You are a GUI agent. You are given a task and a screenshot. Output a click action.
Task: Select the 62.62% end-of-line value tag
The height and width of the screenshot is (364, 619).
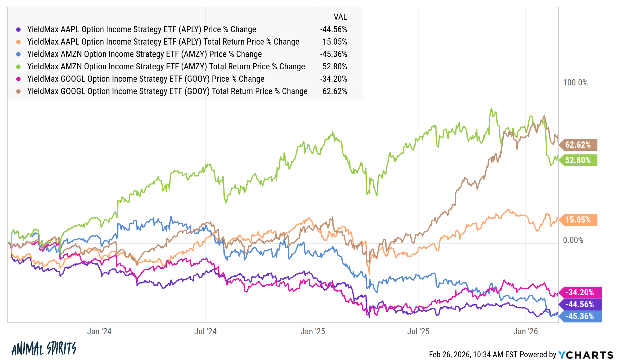[578, 145]
